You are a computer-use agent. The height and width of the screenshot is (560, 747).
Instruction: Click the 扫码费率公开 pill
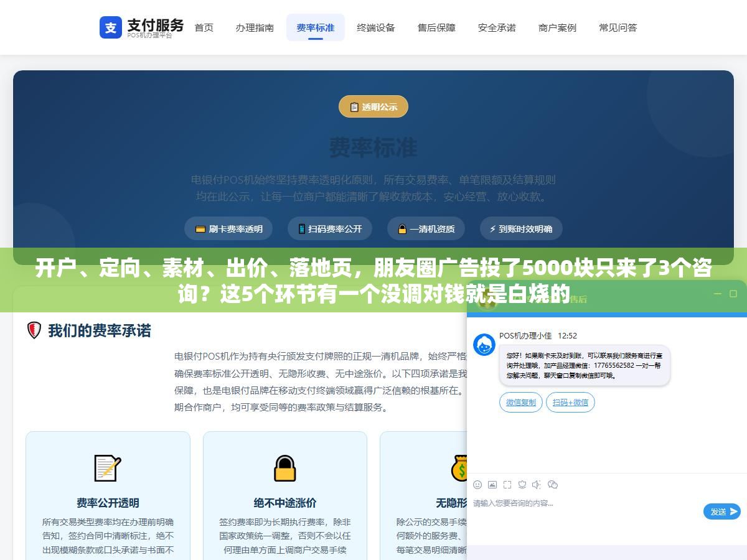[330, 228]
